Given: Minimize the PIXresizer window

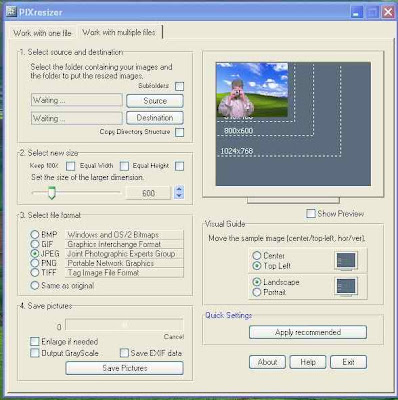Looking at the screenshot, I should [x=356, y=13].
